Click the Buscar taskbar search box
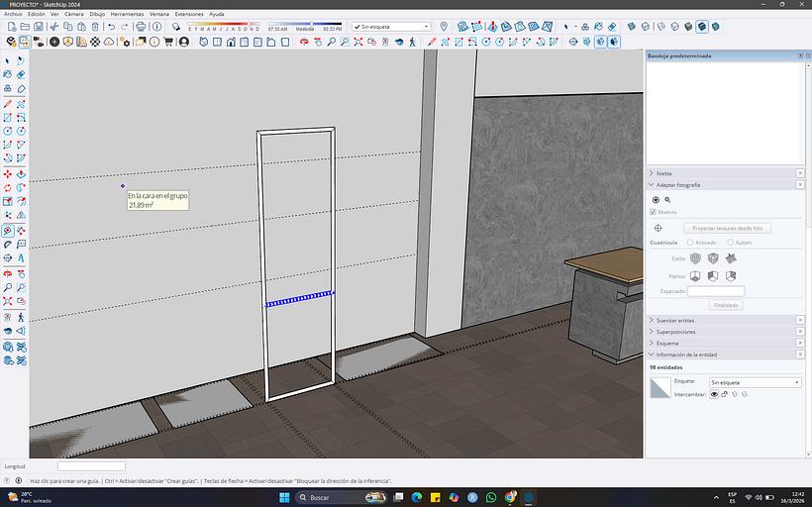 (342, 497)
